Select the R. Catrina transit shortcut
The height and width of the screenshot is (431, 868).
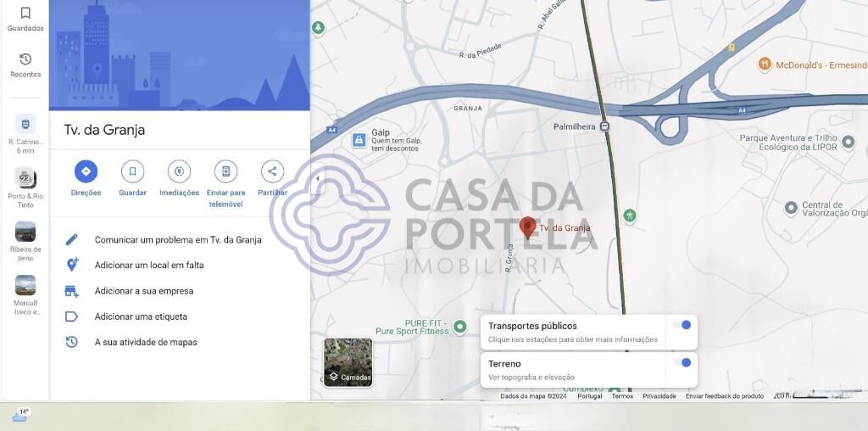point(25,124)
